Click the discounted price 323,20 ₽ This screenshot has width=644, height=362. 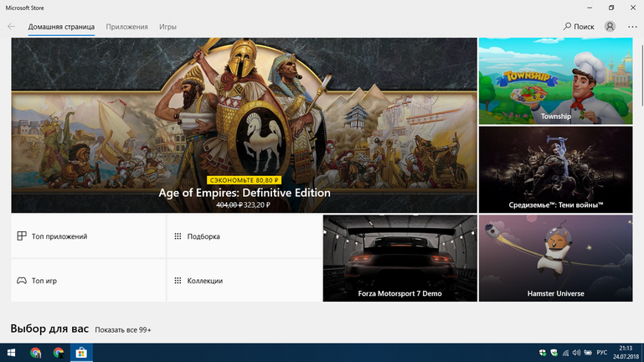[257, 204]
